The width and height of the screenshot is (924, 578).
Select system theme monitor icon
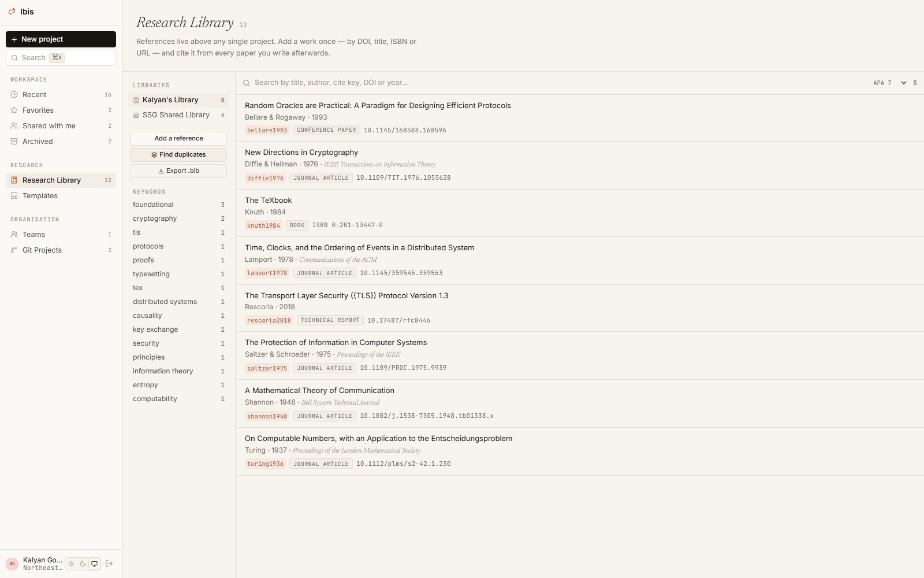point(94,564)
